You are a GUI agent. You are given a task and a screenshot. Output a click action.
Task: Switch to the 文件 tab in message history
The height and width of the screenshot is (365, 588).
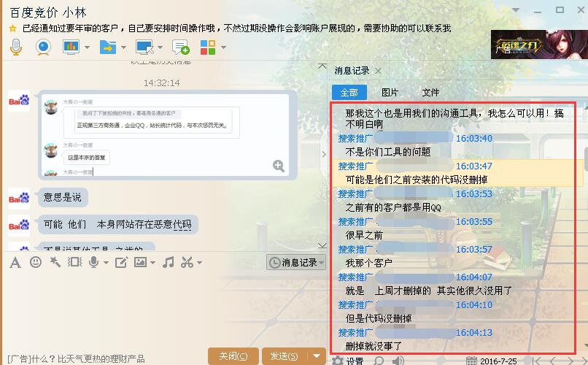[430, 93]
